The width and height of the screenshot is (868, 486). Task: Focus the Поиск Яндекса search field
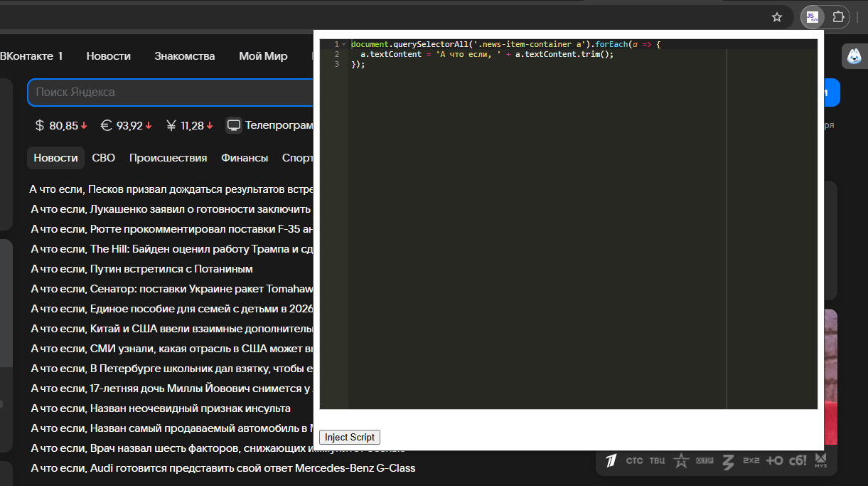coord(171,92)
